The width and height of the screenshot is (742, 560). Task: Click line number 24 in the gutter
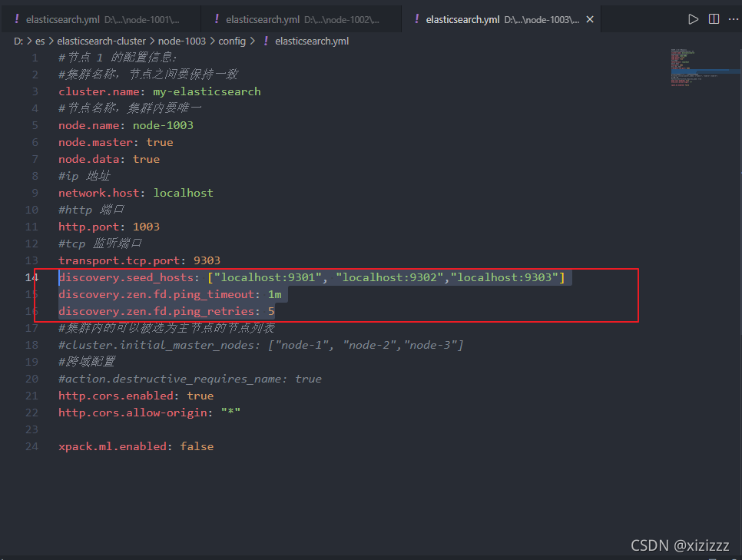[31, 446]
